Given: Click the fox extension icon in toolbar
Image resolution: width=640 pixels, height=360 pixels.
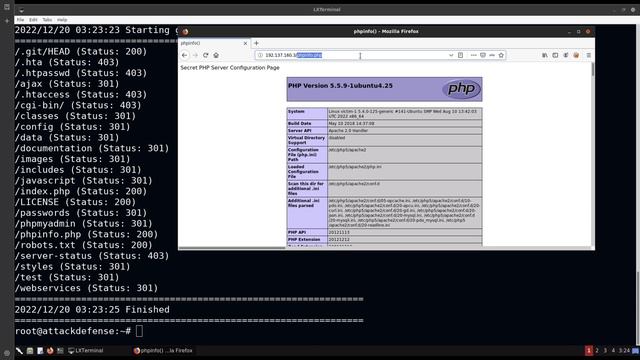Looking at the screenshot, I should point(576,55).
